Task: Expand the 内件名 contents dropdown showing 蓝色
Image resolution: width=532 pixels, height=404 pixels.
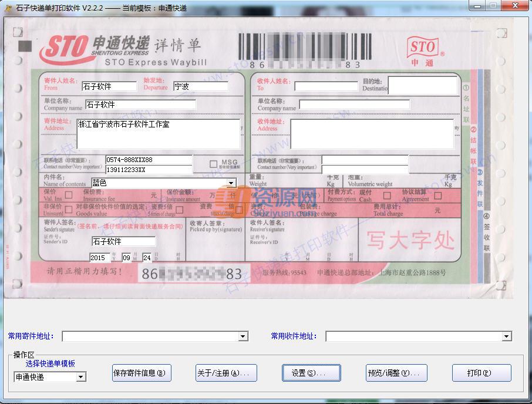Action: 231,183
